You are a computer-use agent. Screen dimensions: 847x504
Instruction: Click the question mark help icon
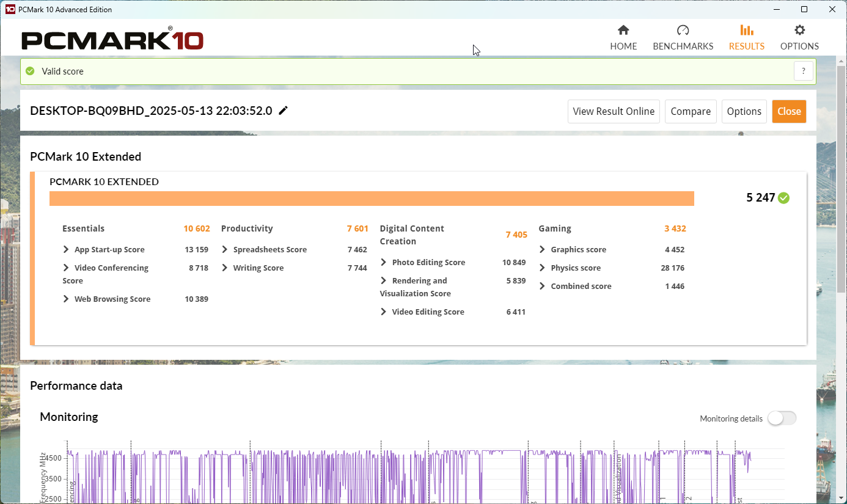click(x=804, y=71)
